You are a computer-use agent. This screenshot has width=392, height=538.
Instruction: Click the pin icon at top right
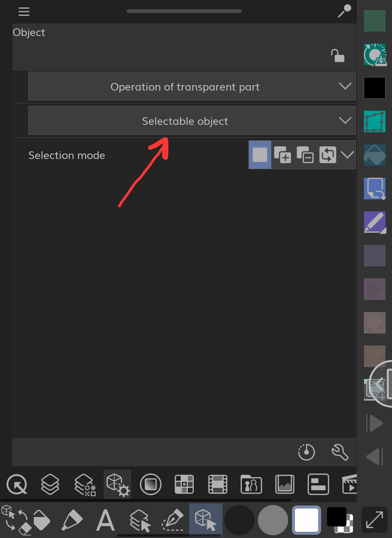344,11
